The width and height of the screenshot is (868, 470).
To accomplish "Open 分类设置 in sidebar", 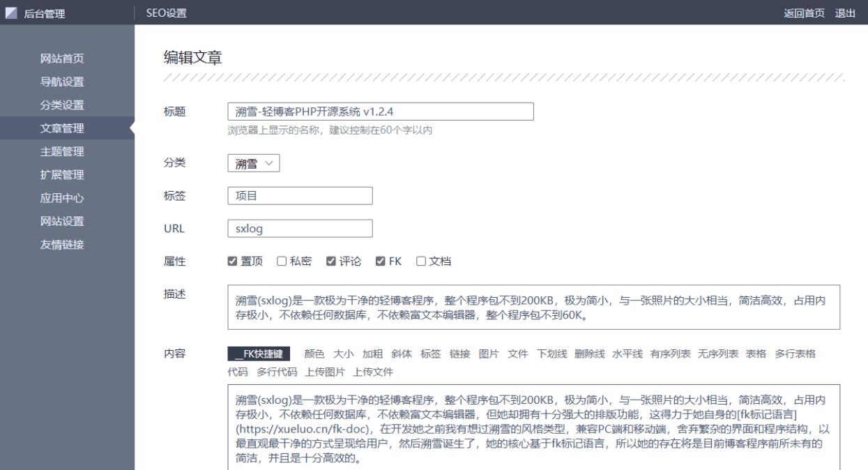I will (x=62, y=105).
